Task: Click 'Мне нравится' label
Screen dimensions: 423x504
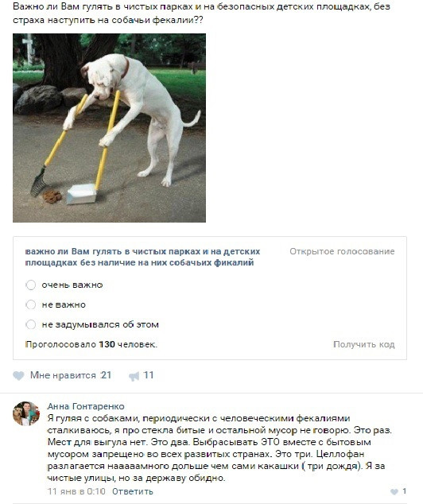Action: pos(63,375)
